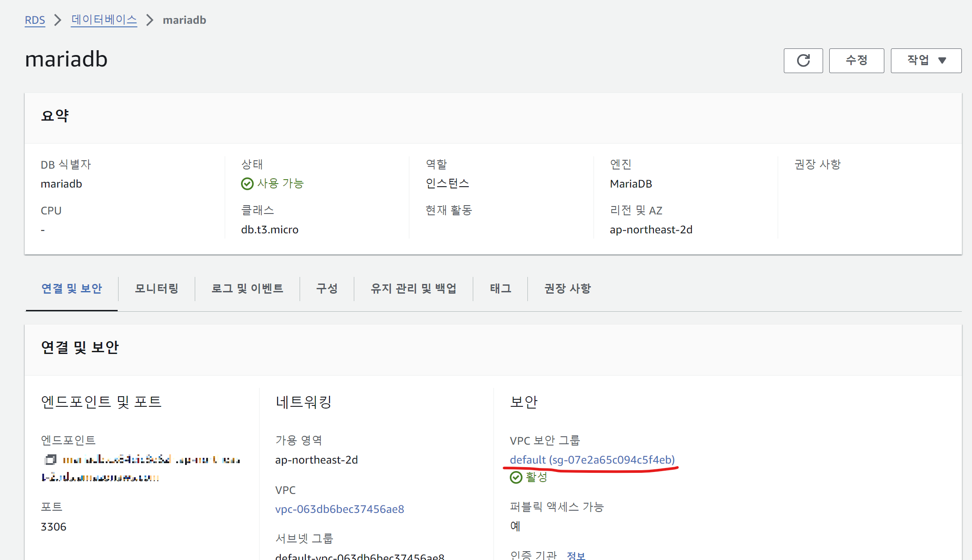Click the active security group check icon
The height and width of the screenshot is (560, 972).
tap(516, 477)
